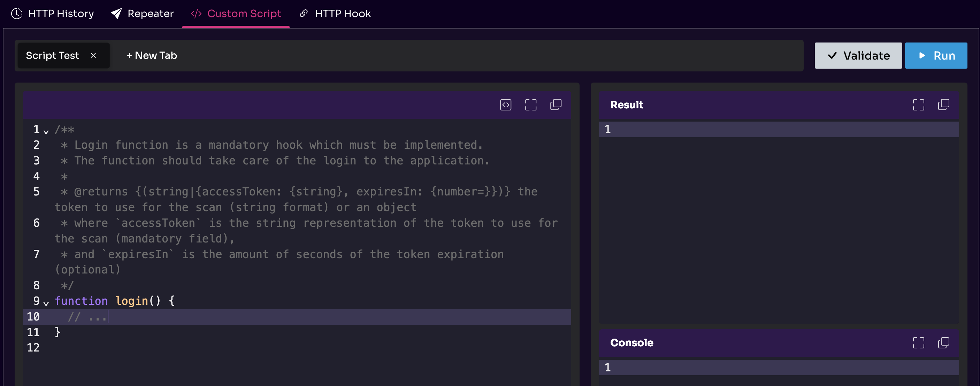Open a new tab with + New Tab
Viewport: 980px width, 386px height.
(x=152, y=55)
